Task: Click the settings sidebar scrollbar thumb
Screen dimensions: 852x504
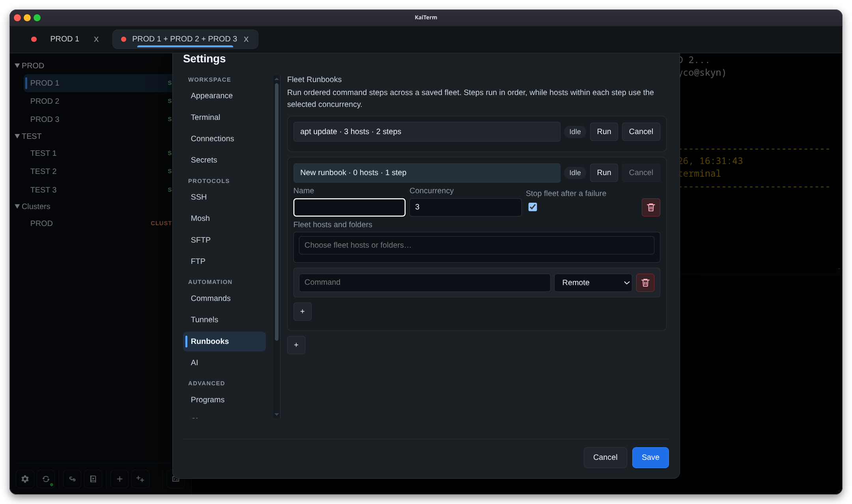Action: 277,212
